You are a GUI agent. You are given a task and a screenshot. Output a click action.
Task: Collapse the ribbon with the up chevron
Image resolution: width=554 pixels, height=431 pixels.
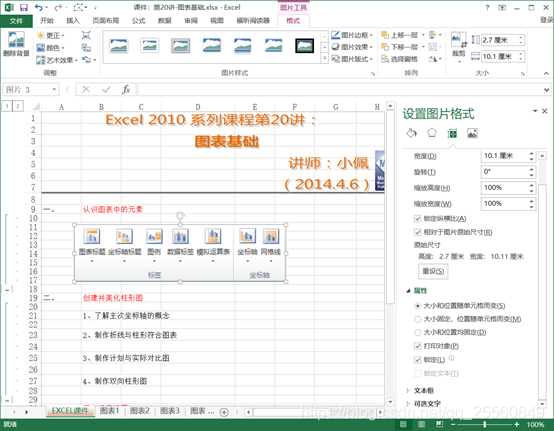tap(546, 73)
